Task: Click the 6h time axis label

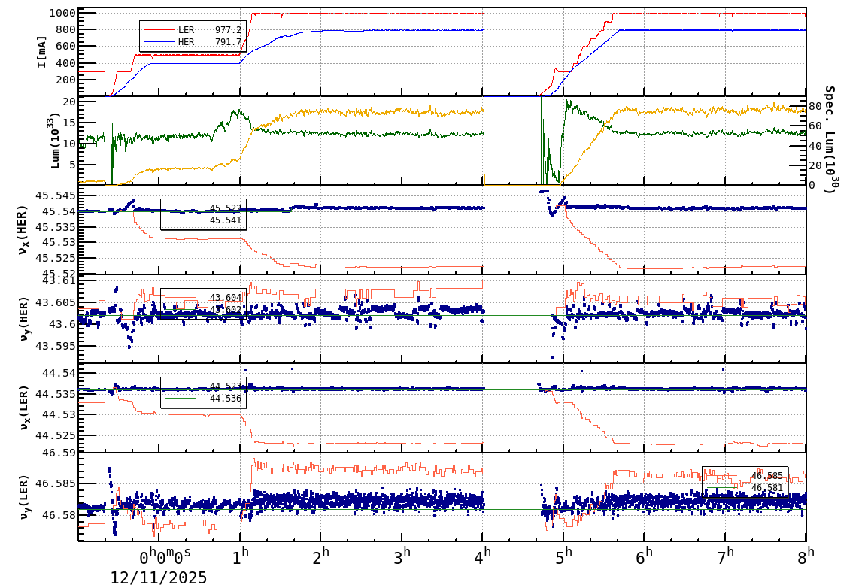Action: coord(645,556)
